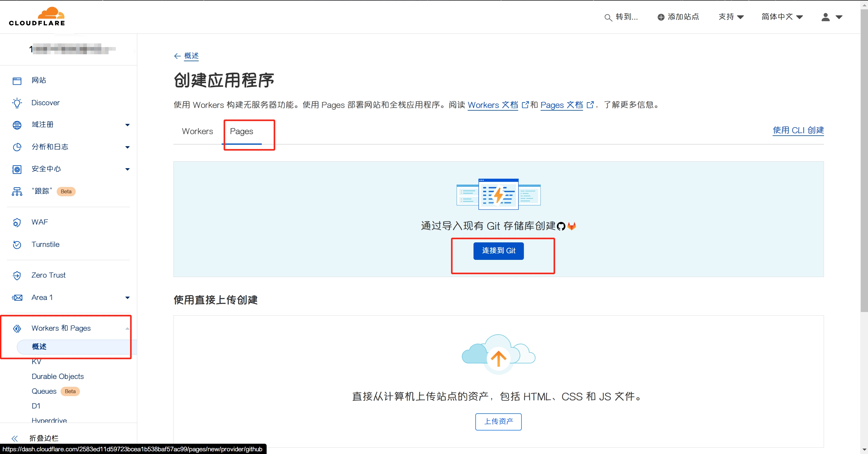868x454 pixels.
Task: Click the Discover lightbulb icon
Action: pos(17,103)
